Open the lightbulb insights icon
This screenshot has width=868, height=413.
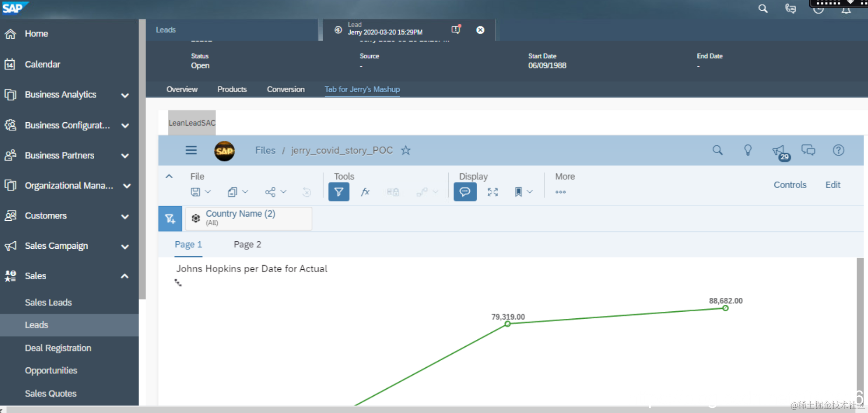tap(748, 150)
